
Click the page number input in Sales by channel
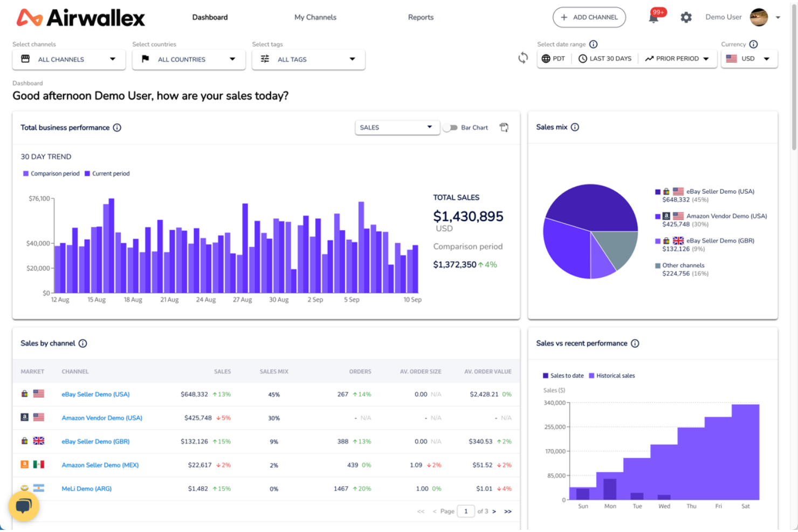tap(466, 511)
